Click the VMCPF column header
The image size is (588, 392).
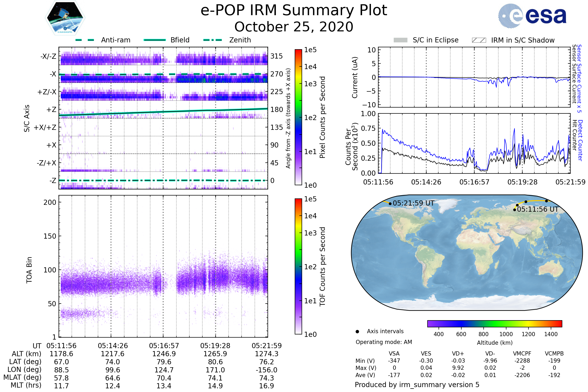[x=522, y=354]
